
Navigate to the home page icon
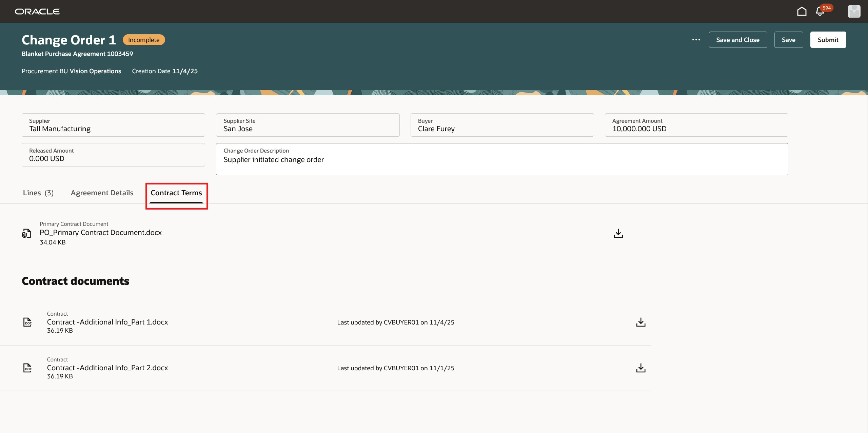(x=802, y=11)
